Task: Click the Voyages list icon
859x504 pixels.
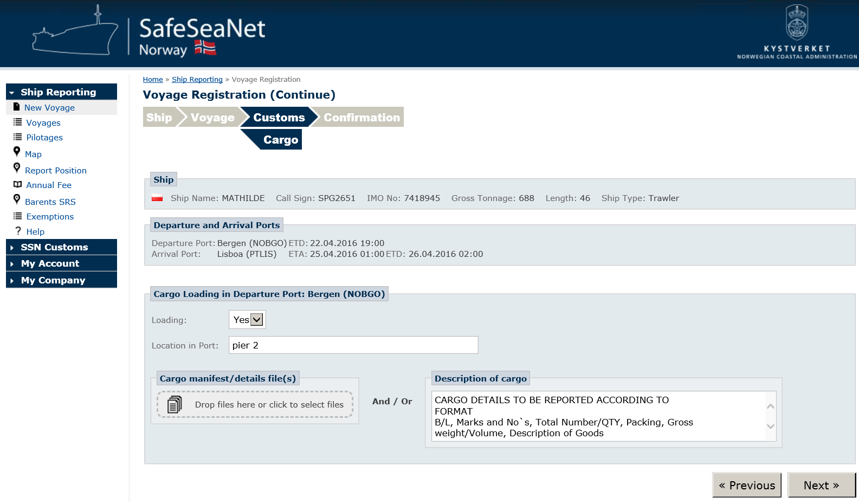Action: click(18, 122)
